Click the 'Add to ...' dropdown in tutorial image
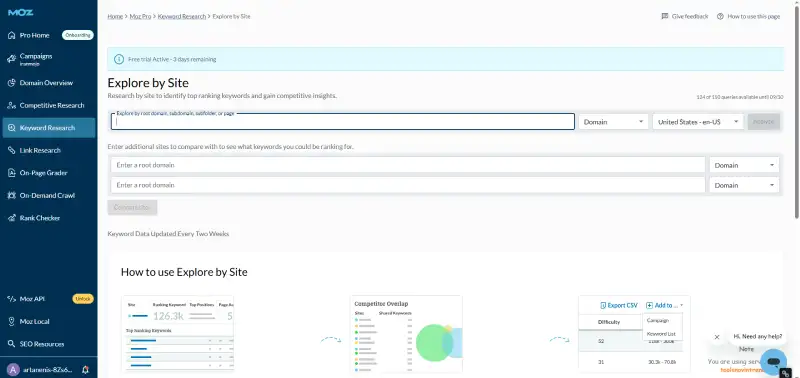This screenshot has height=378, width=800. [x=665, y=306]
